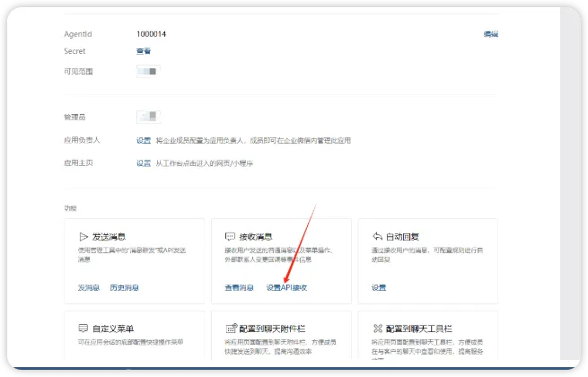Click the 查看消息 link
The width and height of the screenshot is (588, 377).
click(x=240, y=288)
